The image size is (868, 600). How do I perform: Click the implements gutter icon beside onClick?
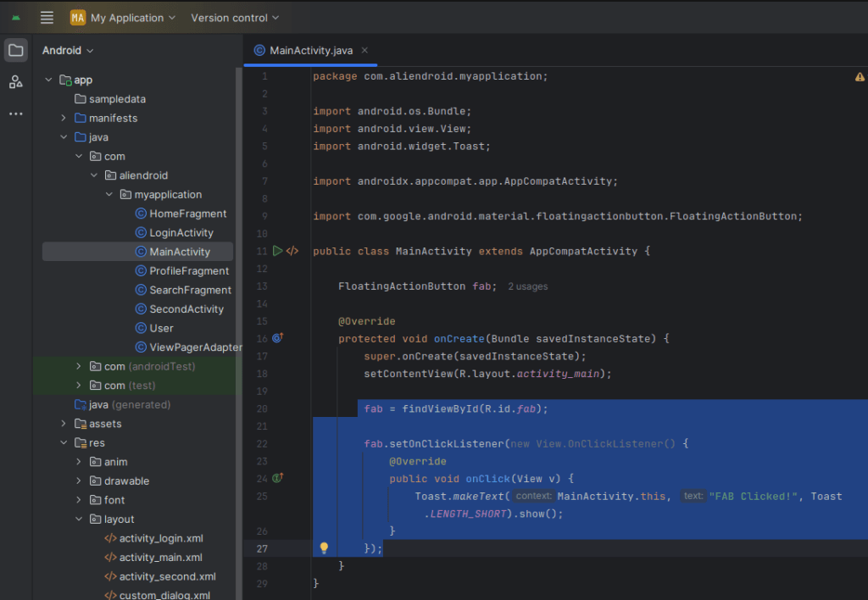(277, 478)
